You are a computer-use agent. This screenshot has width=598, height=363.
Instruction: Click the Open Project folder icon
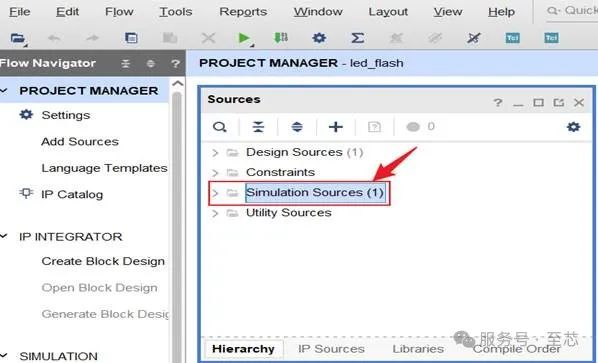(x=18, y=38)
